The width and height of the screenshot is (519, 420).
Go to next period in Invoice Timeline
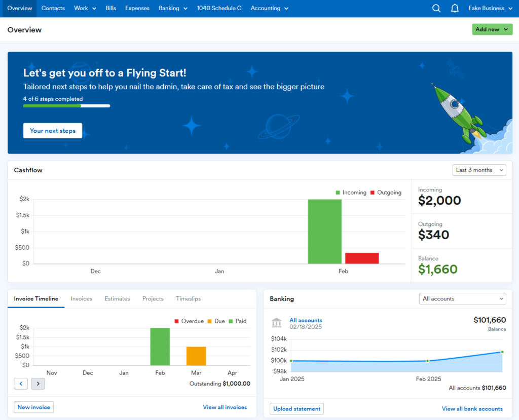(38, 384)
